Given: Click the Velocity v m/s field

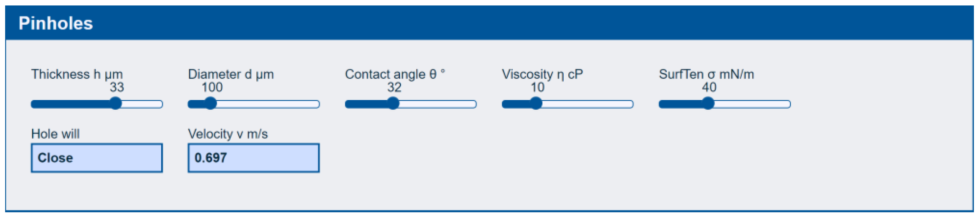Looking at the screenshot, I should pyautogui.click(x=254, y=158).
